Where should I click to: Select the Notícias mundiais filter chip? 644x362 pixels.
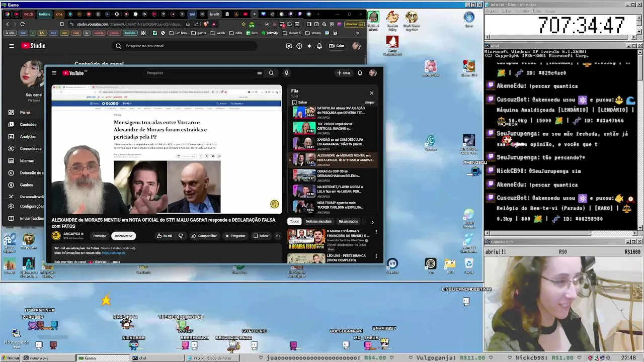click(318, 221)
